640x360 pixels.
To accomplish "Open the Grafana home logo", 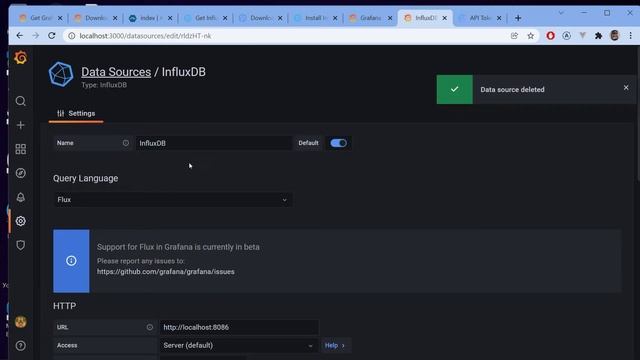I will (x=20, y=58).
